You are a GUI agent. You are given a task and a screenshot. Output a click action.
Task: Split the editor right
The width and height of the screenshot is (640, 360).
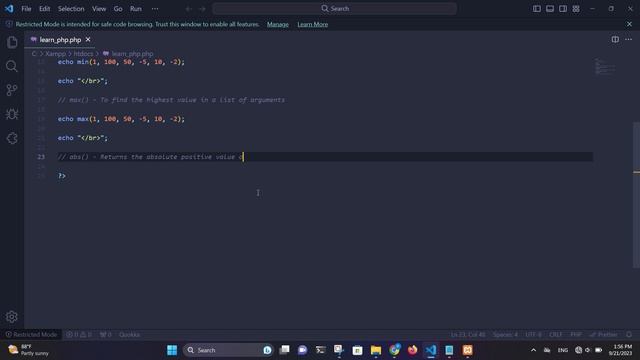point(615,40)
